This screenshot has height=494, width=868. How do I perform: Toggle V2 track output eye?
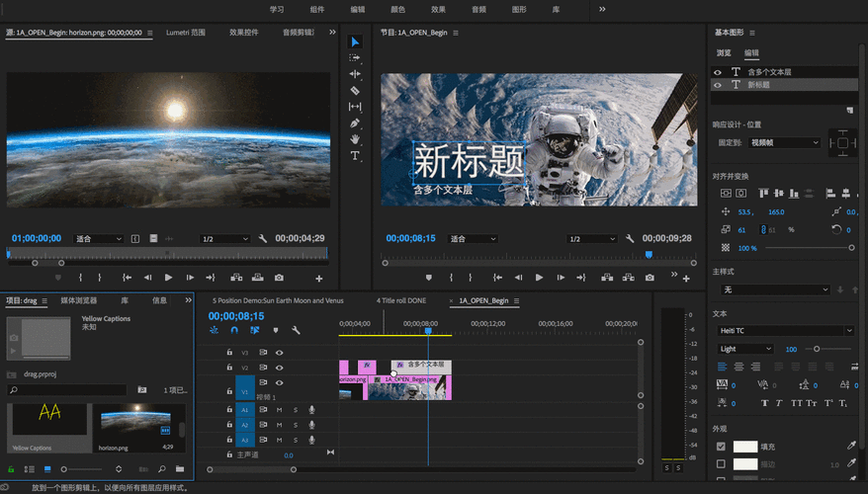(x=279, y=368)
